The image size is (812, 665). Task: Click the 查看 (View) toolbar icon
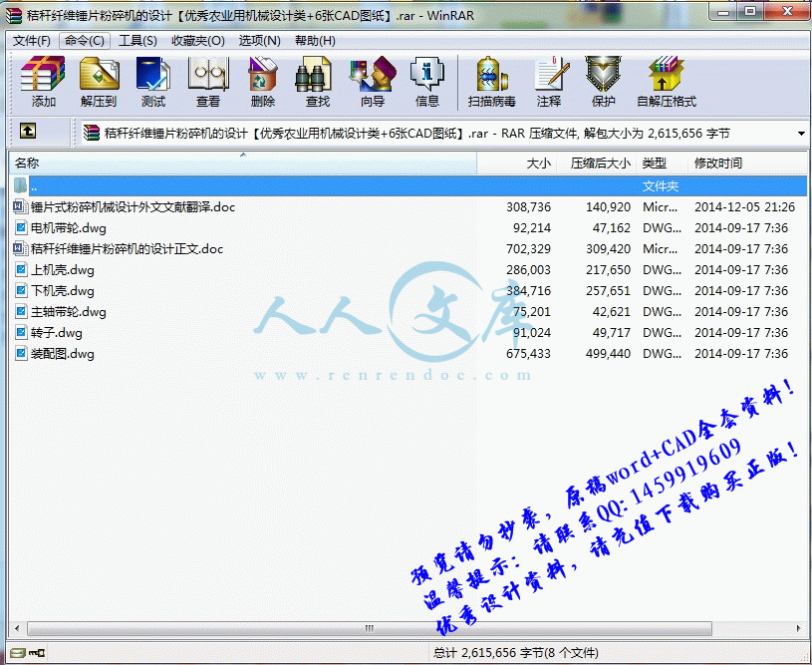pos(208,75)
